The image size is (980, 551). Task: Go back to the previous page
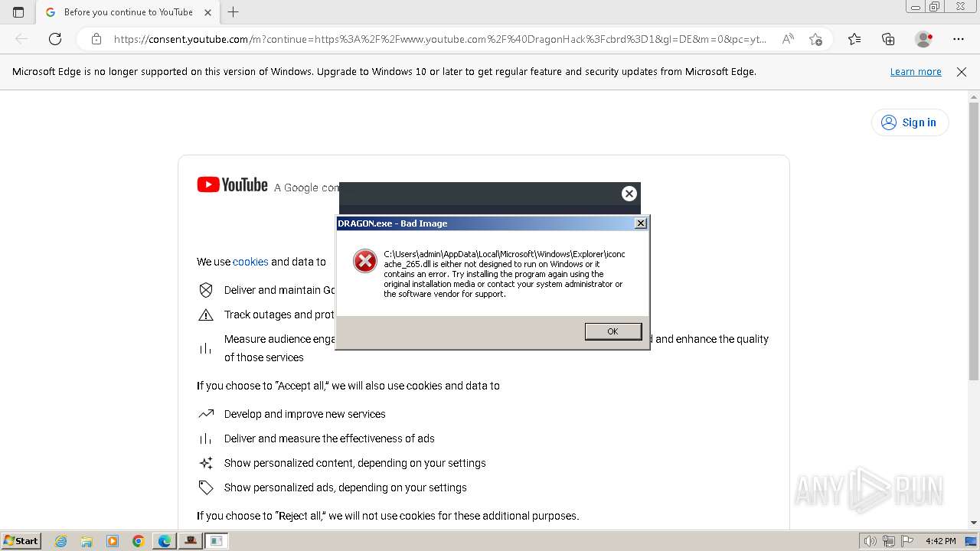click(x=21, y=39)
